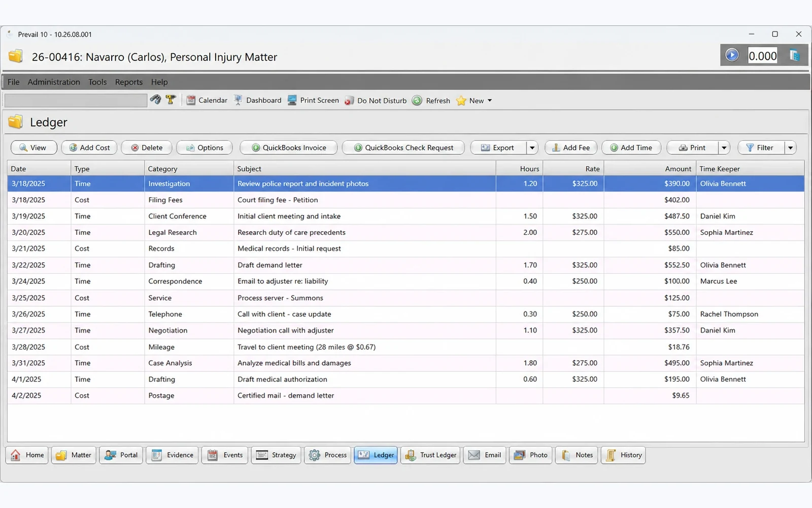
Task: Print the ledger
Action: (x=692, y=147)
